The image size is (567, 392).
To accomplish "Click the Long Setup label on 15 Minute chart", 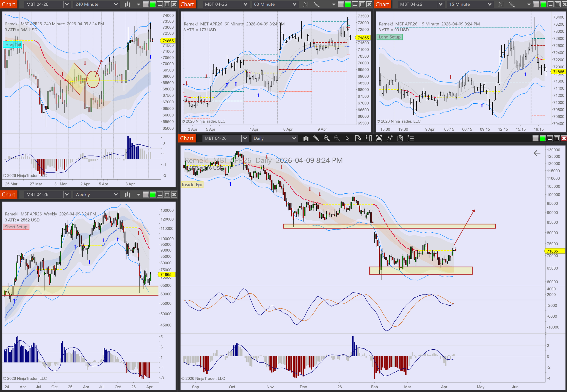I will 390,37.
